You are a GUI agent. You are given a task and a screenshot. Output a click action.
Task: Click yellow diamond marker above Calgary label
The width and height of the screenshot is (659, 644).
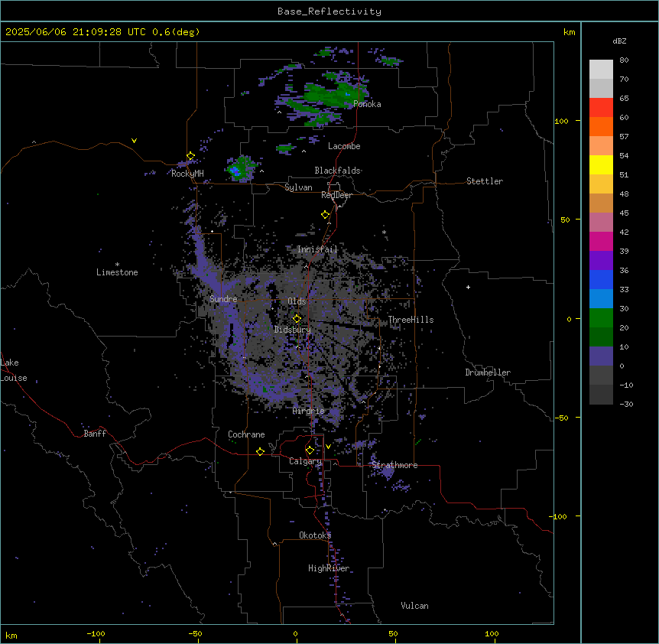(x=310, y=450)
